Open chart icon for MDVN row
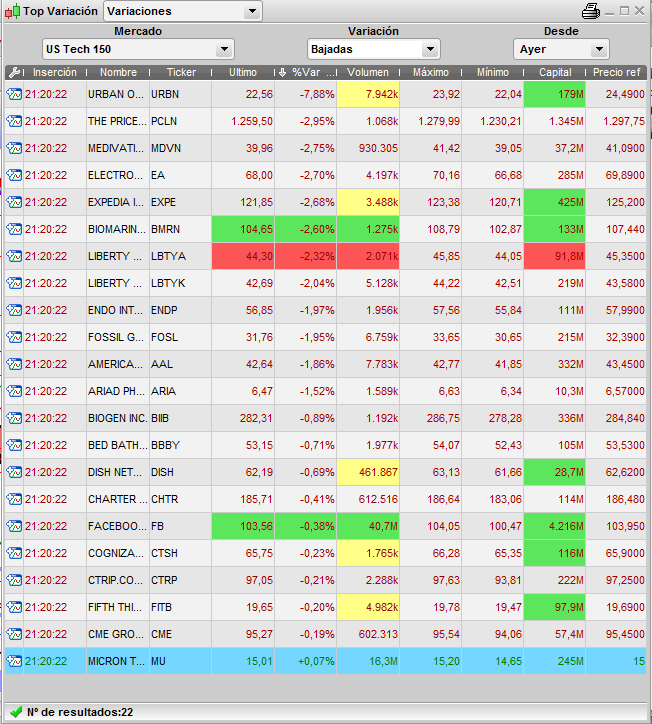Viewport: 652px width, 724px height. (14, 148)
